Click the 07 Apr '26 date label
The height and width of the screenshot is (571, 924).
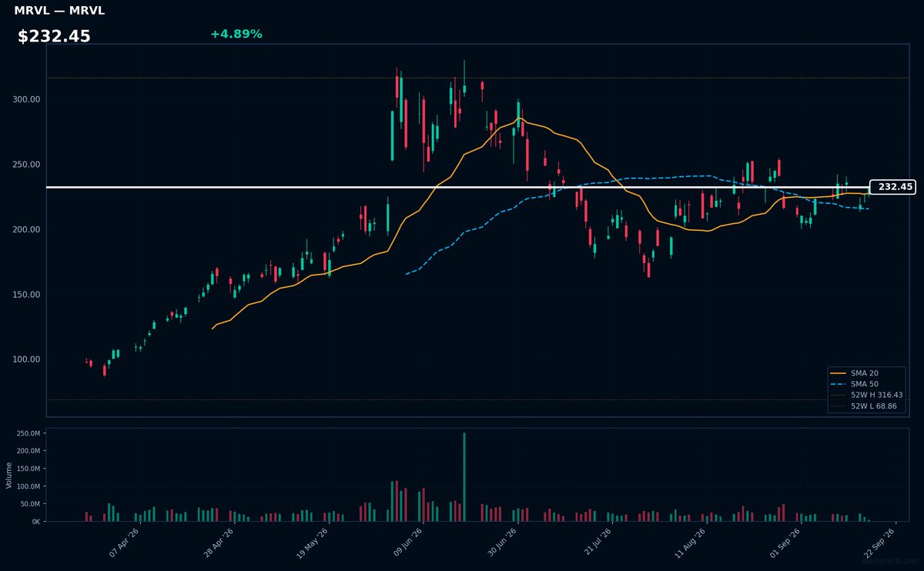tap(125, 542)
